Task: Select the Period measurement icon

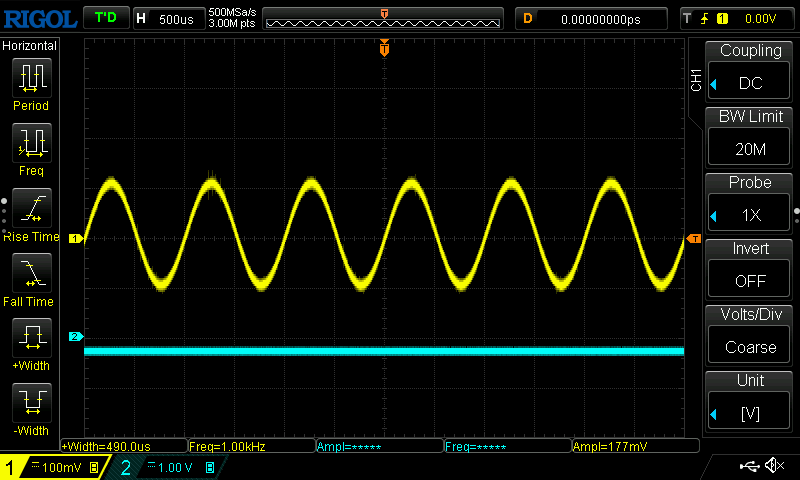Action: pyautogui.click(x=32, y=78)
